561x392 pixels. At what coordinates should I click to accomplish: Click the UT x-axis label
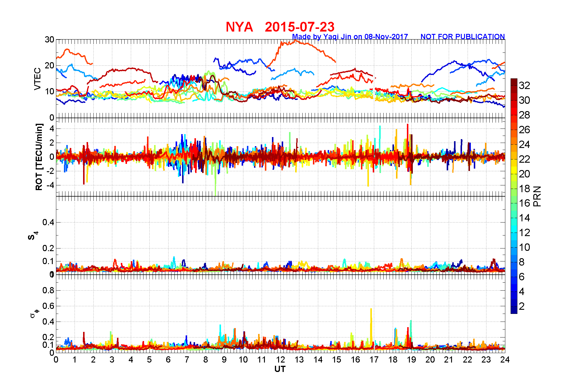point(280,369)
